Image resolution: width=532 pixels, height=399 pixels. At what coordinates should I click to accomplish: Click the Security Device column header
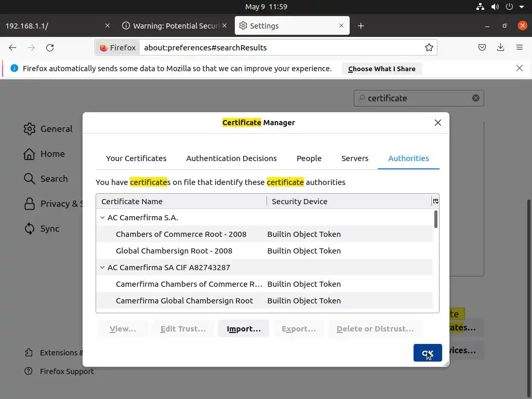pos(349,201)
